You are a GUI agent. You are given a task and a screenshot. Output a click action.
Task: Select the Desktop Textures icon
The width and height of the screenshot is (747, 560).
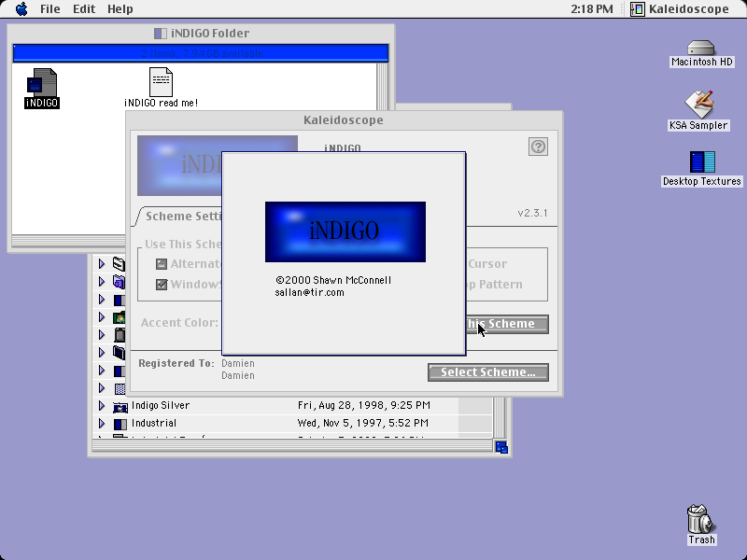[x=702, y=161]
